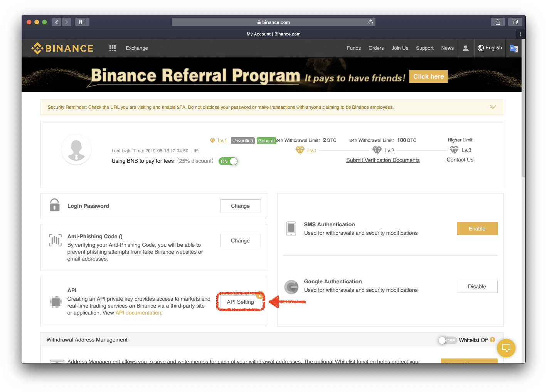Click the Binance logo
Screen dimensions: 547x392
(x=62, y=48)
